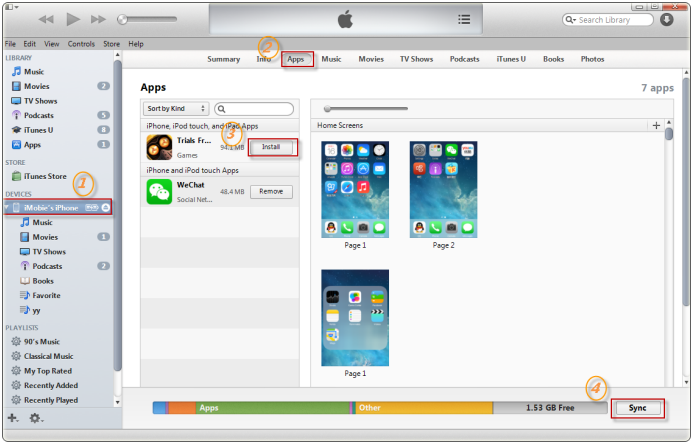Open the Store menu
Viewport: 692px width, 444px height.
tap(111, 44)
